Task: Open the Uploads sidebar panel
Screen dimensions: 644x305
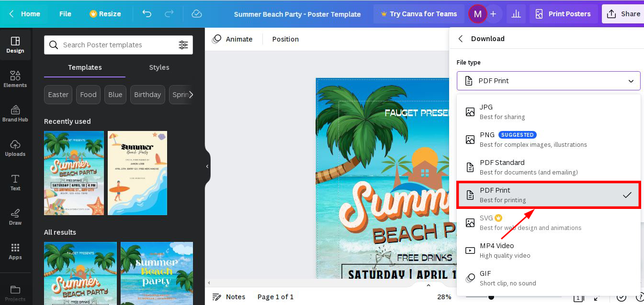Action: [x=15, y=148]
